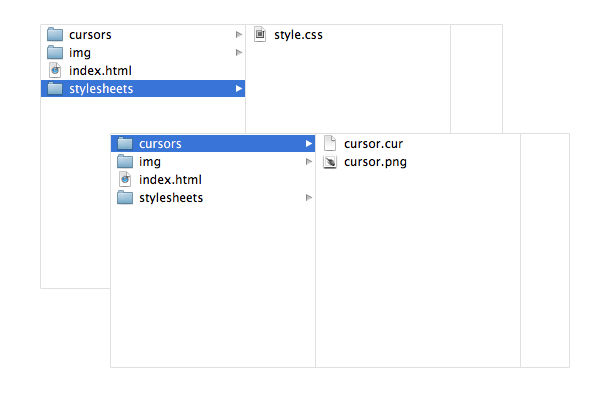600x400 pixels.
Task: Expand stylesheets arrow in lower window
Action: click(x=309, y=198)
